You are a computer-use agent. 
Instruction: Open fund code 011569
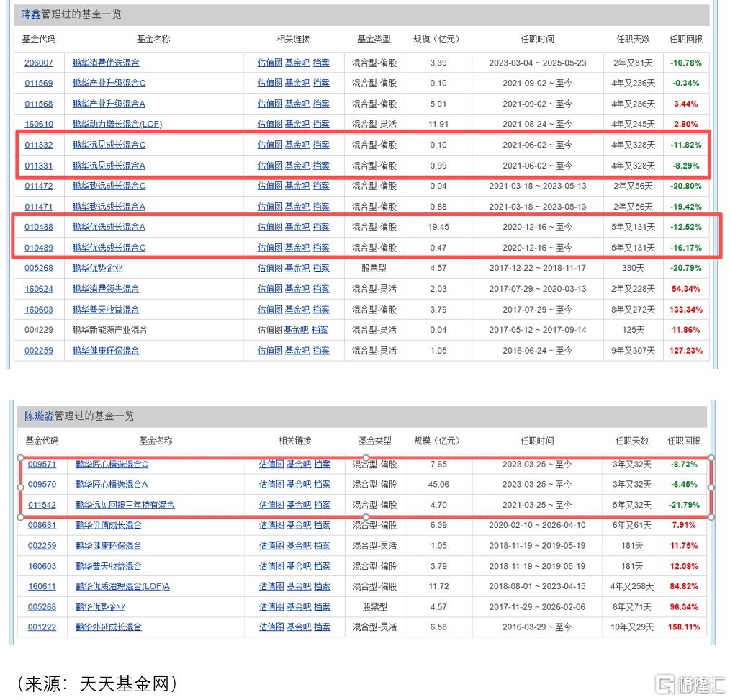pyautogui.click(x=39, y=84)
